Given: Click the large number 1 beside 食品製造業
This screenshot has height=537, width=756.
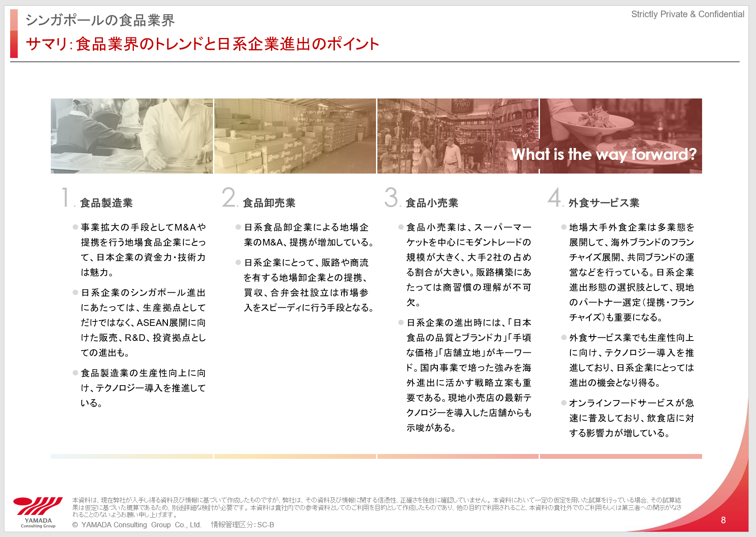Looking at the screenshot, I should click(66, 197).
